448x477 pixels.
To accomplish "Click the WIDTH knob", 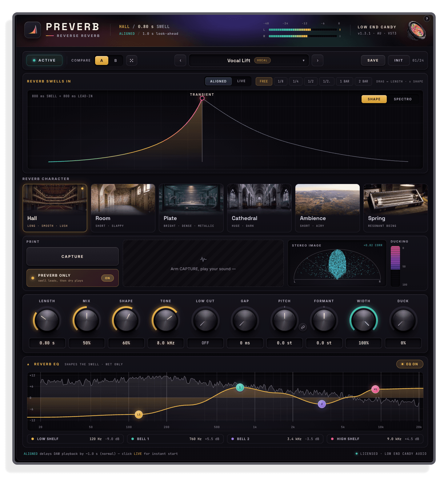I will [364, 320].
